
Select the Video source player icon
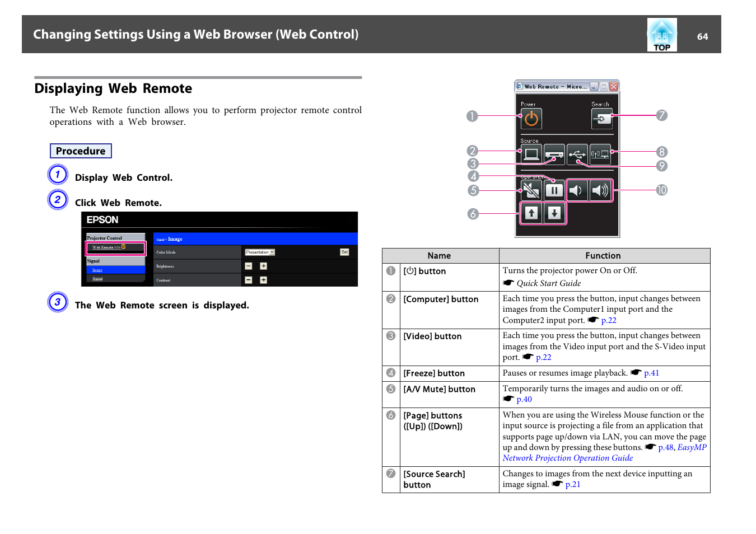point(554,154)
